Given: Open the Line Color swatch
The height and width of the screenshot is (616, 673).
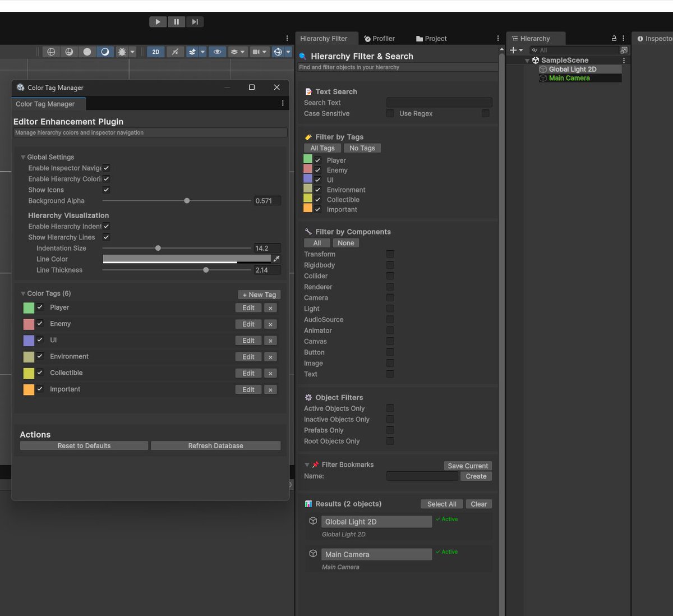Looking at the screenshot, I should pos(187,259).
